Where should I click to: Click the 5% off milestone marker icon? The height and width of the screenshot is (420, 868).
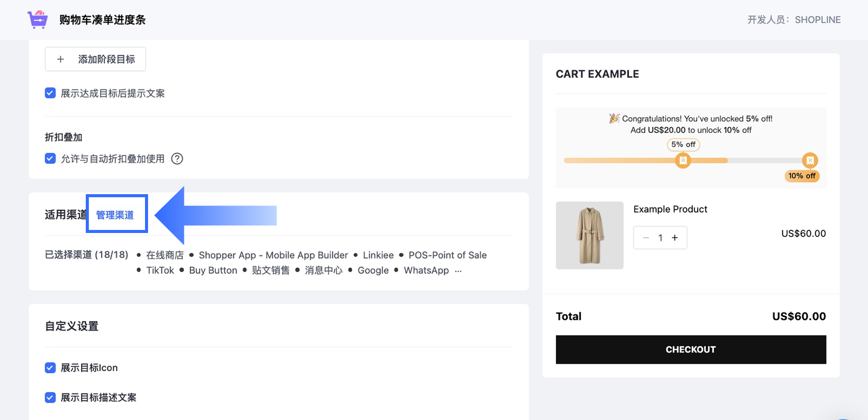point(683,160)
